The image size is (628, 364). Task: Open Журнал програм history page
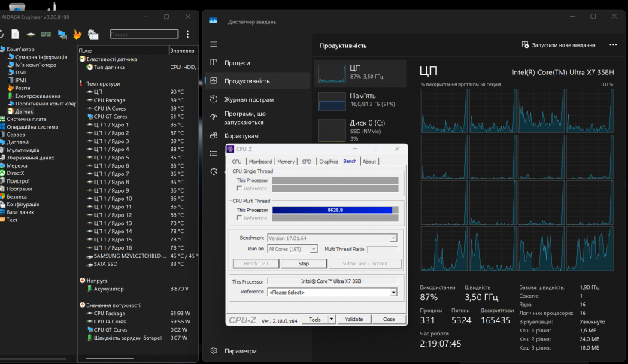pos(248,99)
